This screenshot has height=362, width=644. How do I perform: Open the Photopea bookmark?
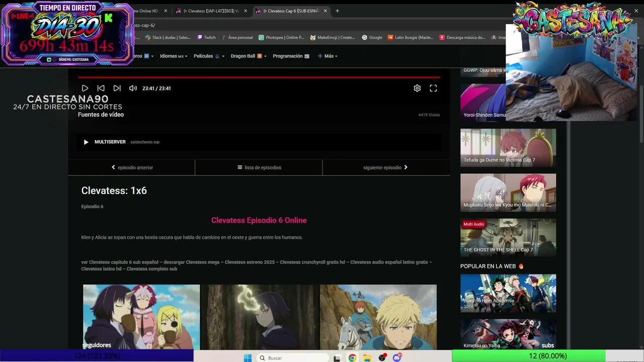click(x=281, y=37)
